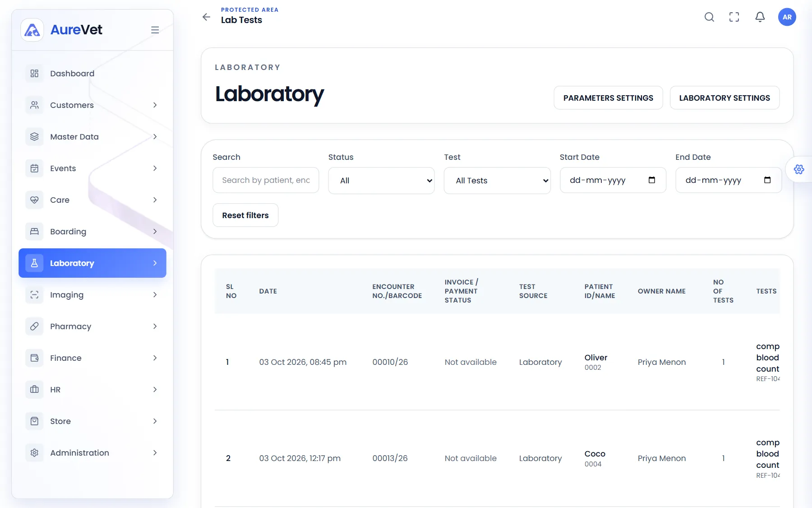812x508 pixels.
Task: Open the Dashboard menu item
Action: pos(92,74)
